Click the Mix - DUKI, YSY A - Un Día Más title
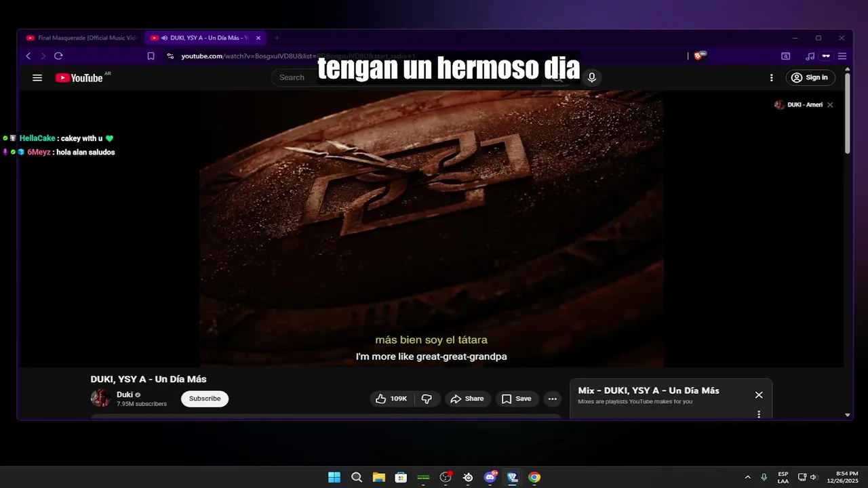 648,390
